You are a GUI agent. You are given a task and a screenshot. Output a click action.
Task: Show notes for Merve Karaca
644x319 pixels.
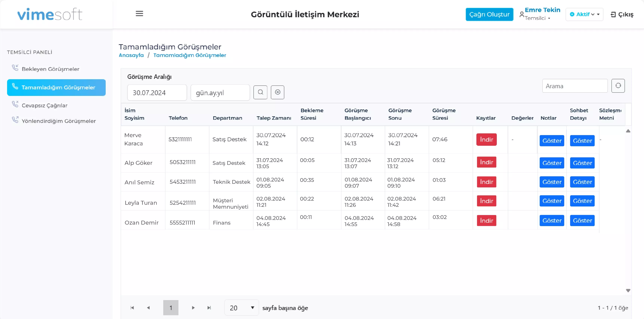[552, 141]
